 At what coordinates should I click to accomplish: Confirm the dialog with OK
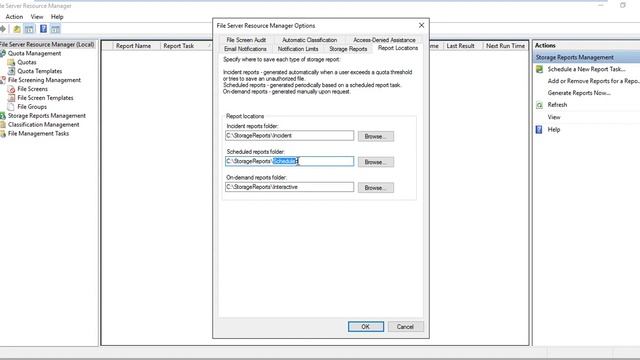coord(366,327)
